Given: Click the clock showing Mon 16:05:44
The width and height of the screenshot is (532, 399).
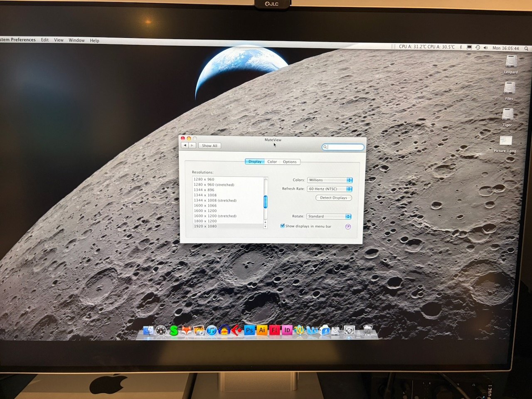Looking at the screenshot, I should pos(505,48).
